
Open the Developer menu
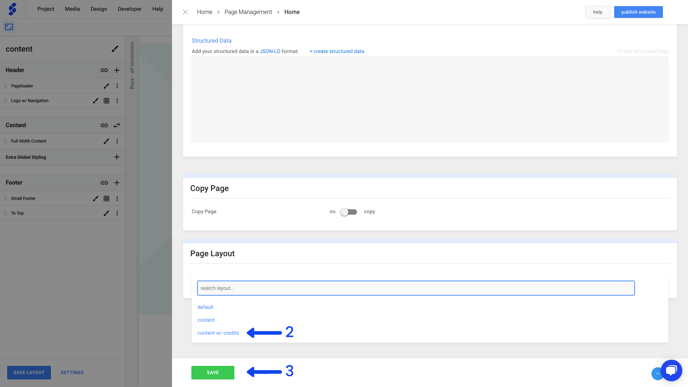pos(129,9)
